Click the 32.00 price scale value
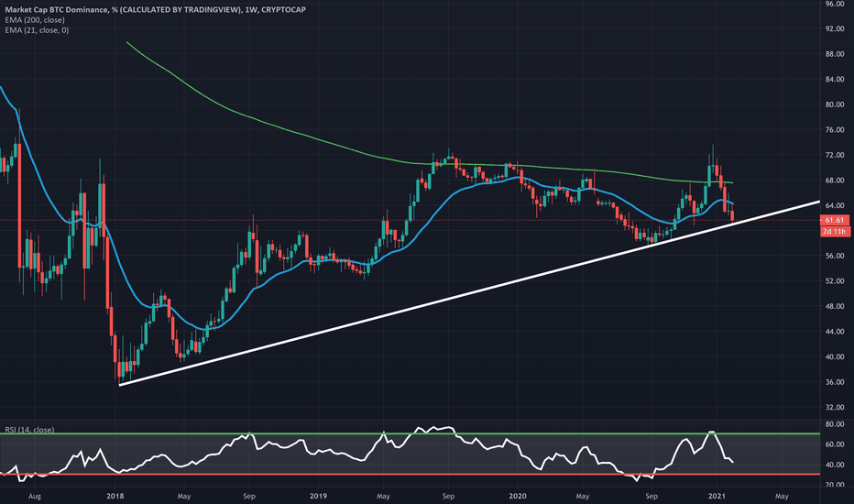The width and height of the screenshot is (854, 504). tap(835, 407)
